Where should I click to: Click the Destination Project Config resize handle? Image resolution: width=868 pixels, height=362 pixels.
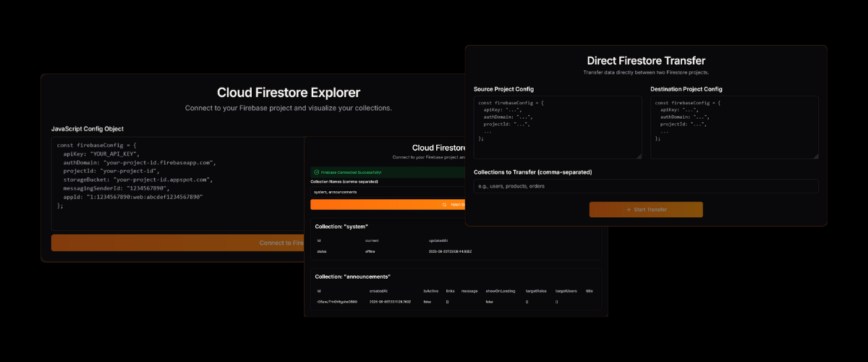(x=815, y=155)
